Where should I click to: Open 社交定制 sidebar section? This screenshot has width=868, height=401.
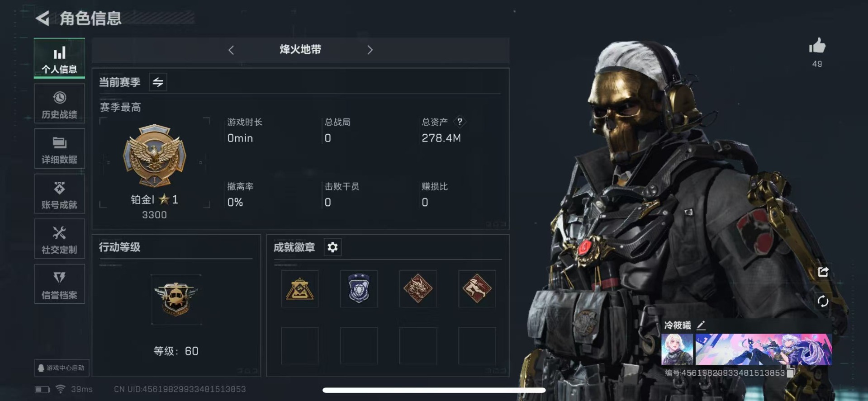click(x=59, y=240)
